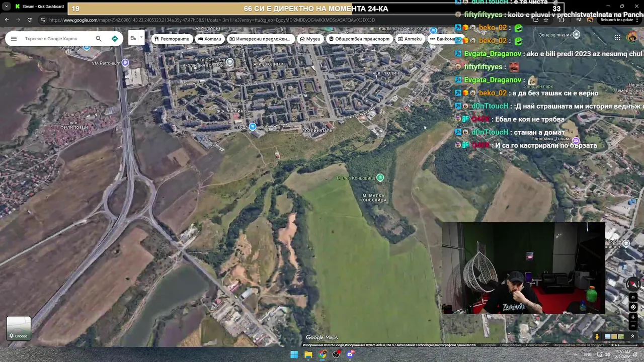
Task: Click the 'България' footer link
Action: tap(489, 345)
